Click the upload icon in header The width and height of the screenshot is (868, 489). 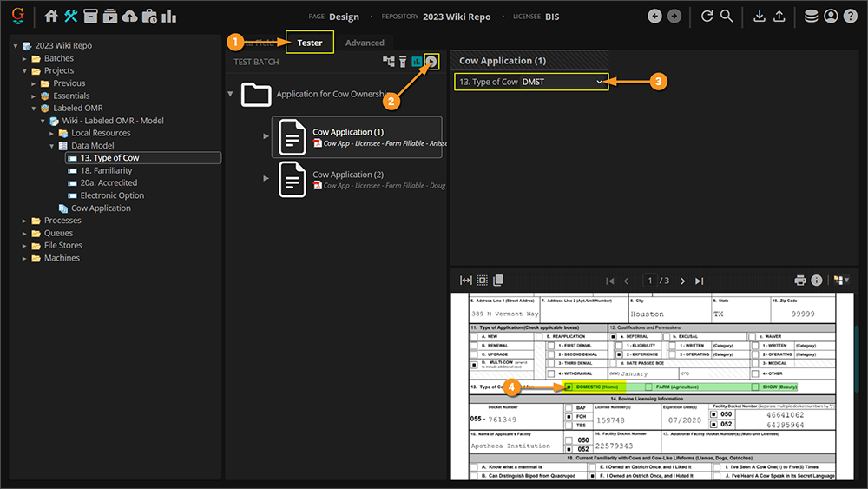coord(779,16)
